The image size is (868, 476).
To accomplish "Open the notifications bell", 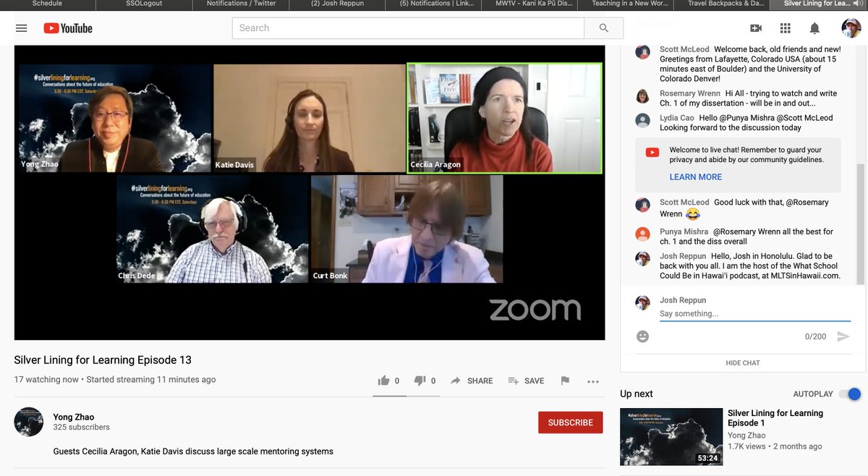I will (x=814, y=28).
